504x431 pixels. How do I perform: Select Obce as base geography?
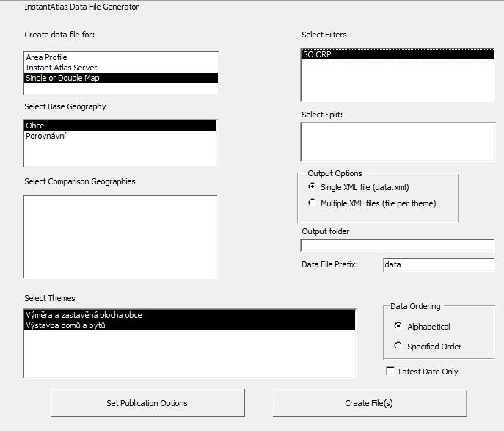[x=120, y=126]
